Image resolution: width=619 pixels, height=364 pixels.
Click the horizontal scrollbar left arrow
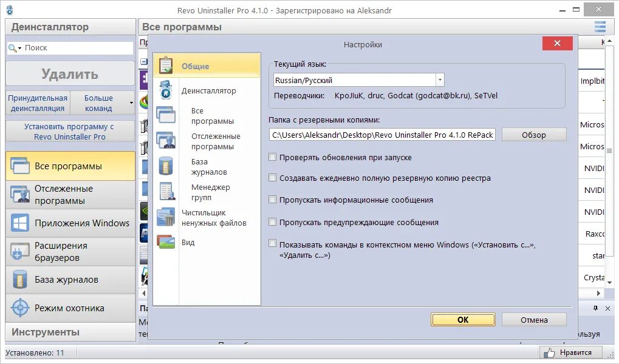point(144,293)
